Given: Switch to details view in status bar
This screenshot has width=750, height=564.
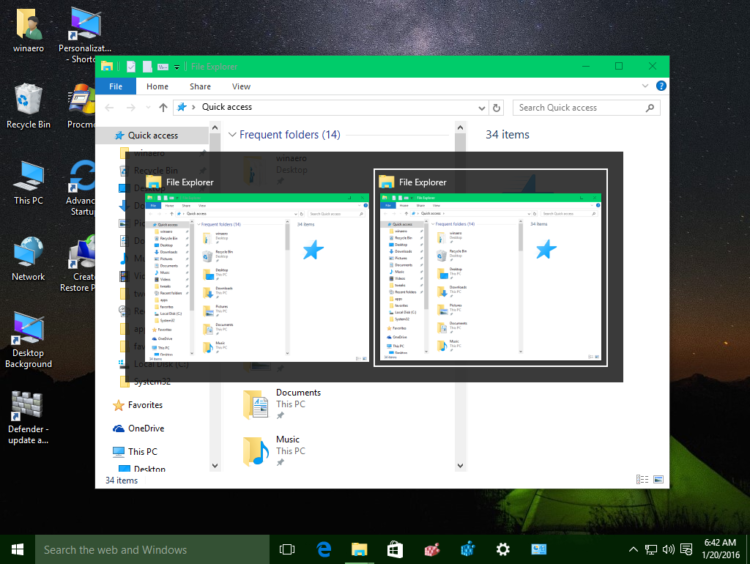Looking at the screenshot, I should click(x=643, y=480).
